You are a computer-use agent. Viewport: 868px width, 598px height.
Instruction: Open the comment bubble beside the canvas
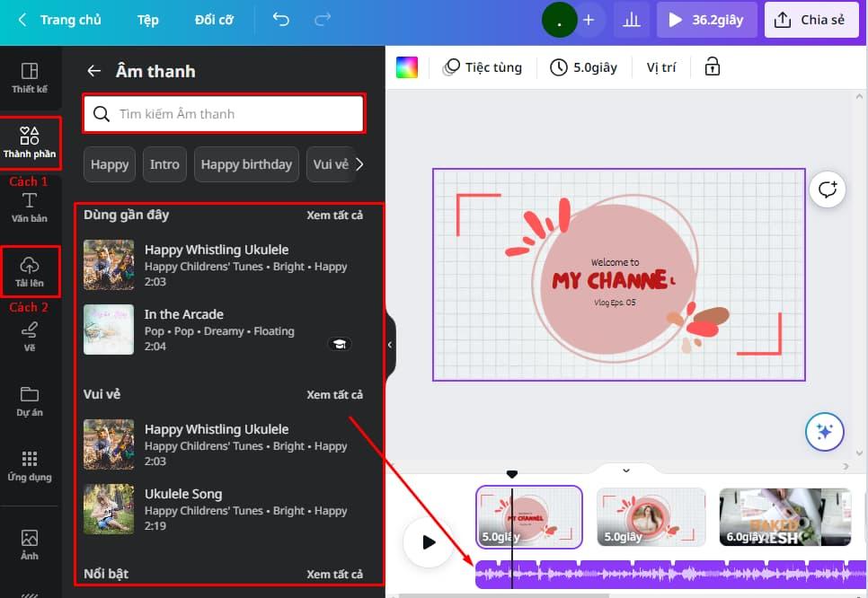tap(827, 189)
